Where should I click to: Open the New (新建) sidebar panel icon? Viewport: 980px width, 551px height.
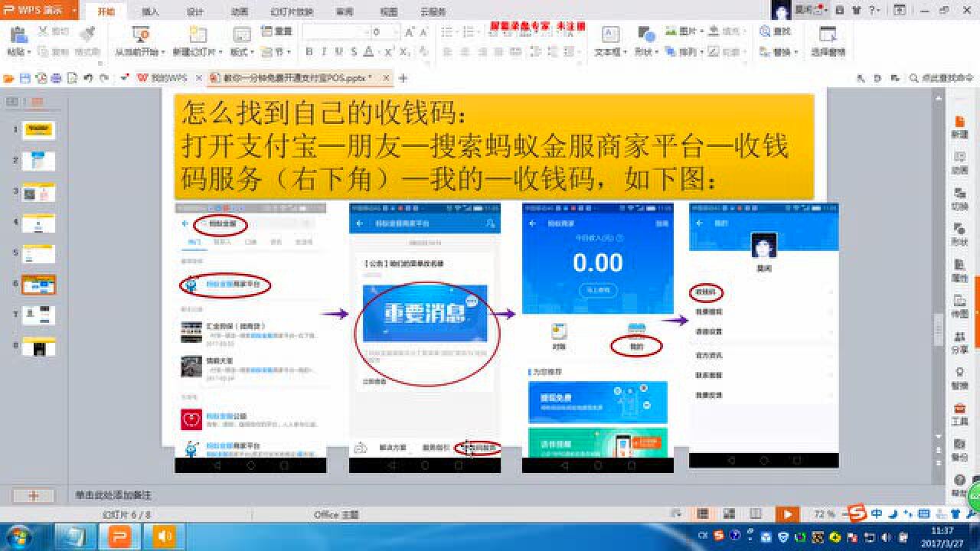(x=959, y=126)
